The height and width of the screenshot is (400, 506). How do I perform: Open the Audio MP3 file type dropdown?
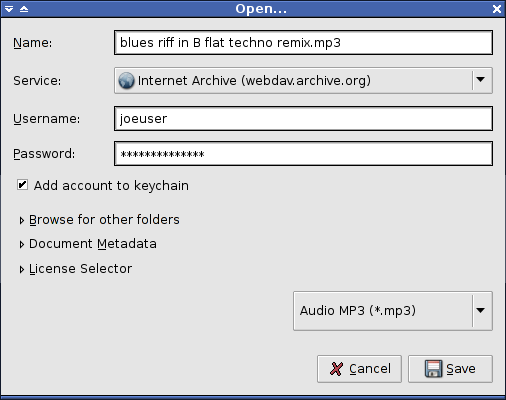point(480,311)
